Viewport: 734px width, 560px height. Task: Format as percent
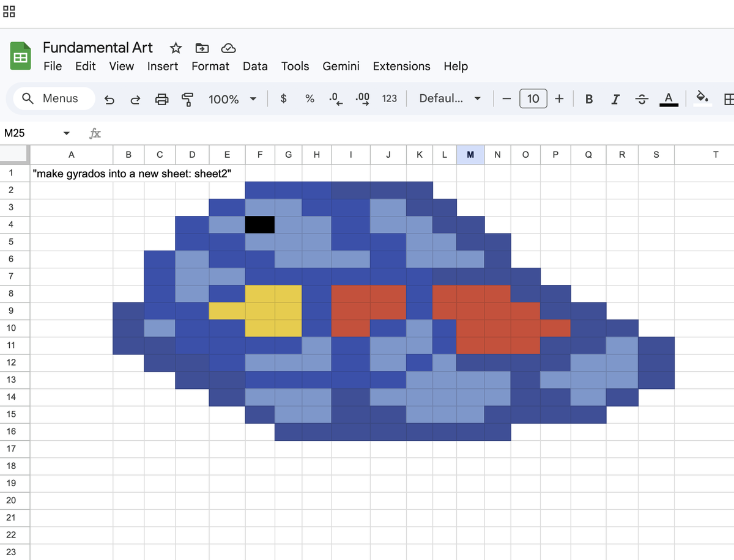pos(310,98)
